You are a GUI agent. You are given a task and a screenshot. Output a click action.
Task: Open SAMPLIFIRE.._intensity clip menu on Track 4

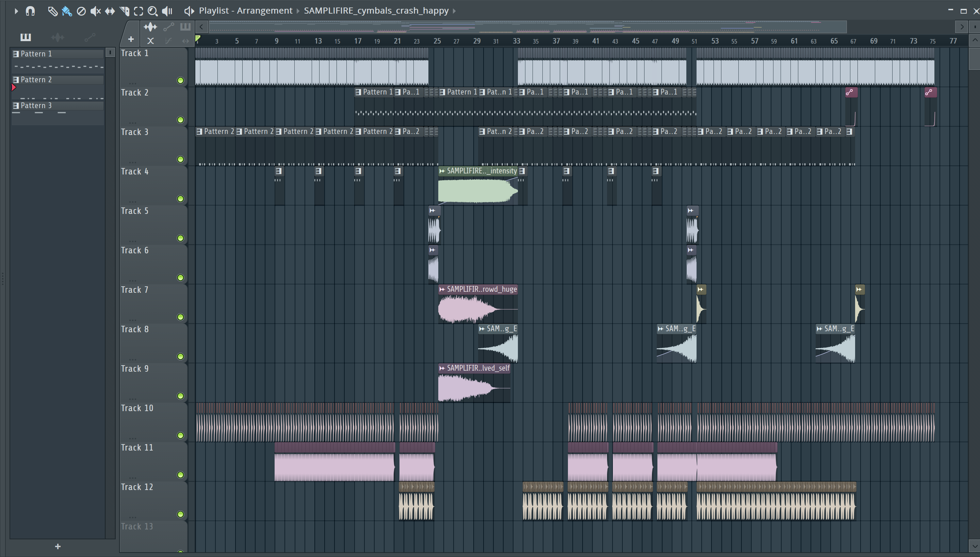[x=442, y=171]
